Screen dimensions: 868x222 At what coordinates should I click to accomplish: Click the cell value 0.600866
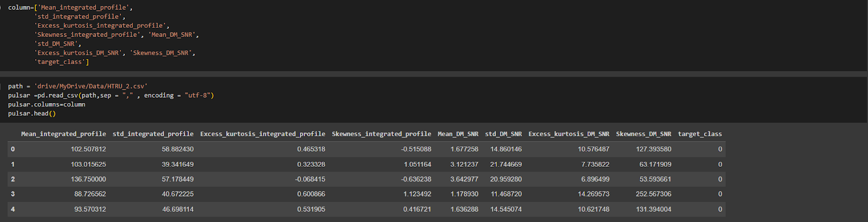click(311, 194)
